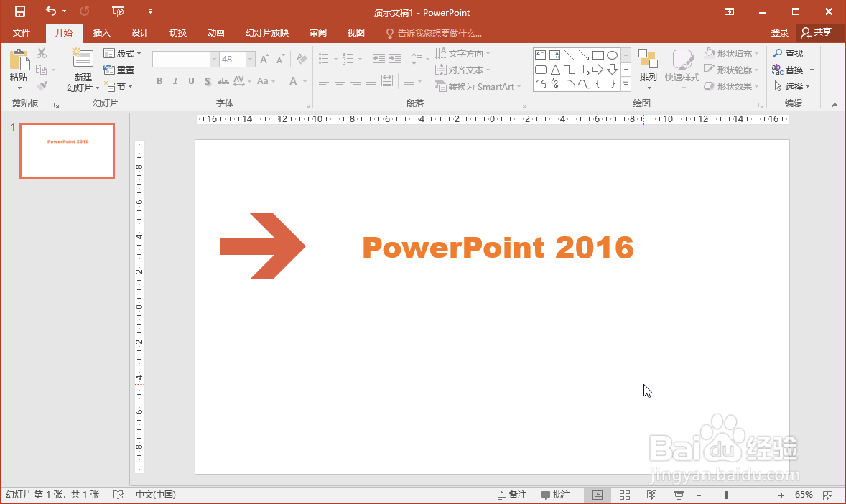
Task: Toggle text Shadow formatting
Action: tap(208, 81)
